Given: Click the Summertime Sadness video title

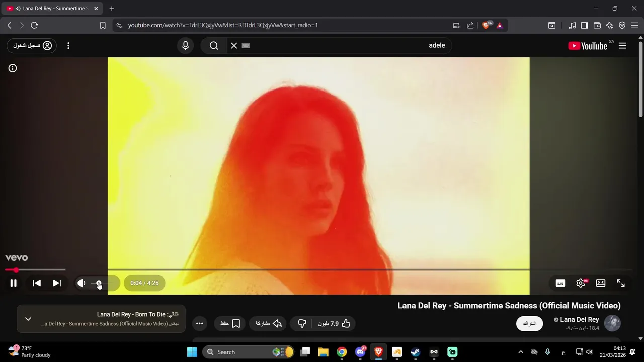Looking at the screenshot, I should [x=509, y=306].
